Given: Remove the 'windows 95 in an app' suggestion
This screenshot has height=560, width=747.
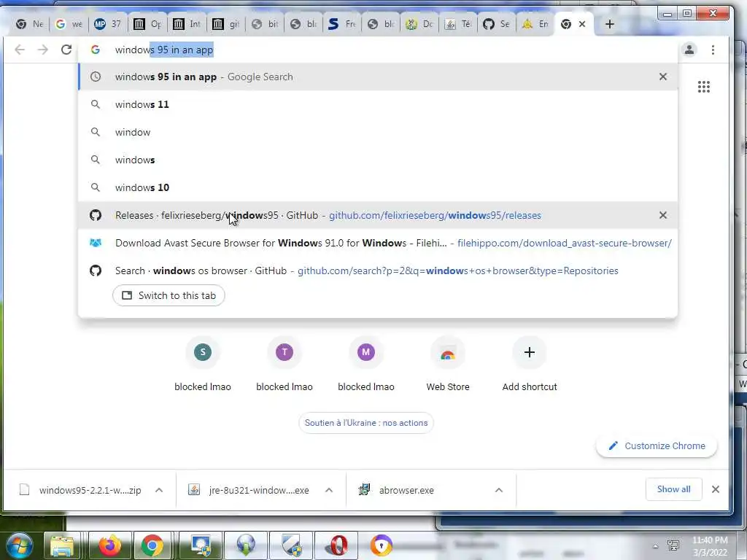Looking at the screenshot, I should 662,77.
